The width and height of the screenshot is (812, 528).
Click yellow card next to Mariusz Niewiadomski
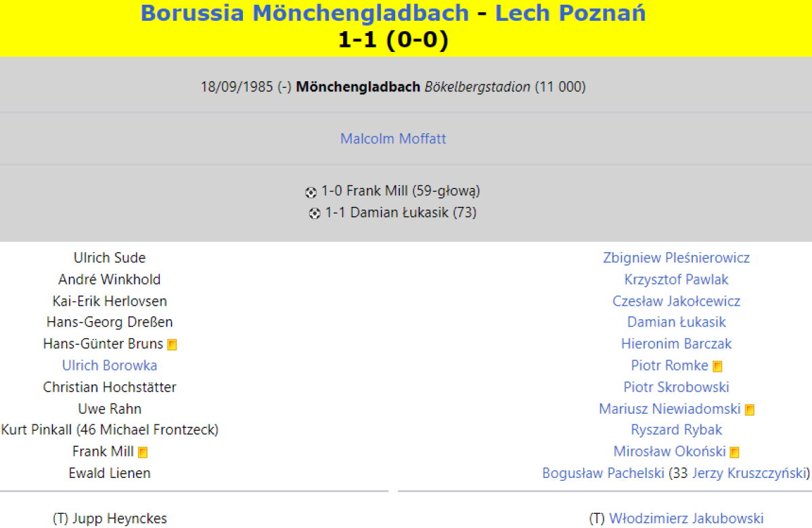[750, 410]
